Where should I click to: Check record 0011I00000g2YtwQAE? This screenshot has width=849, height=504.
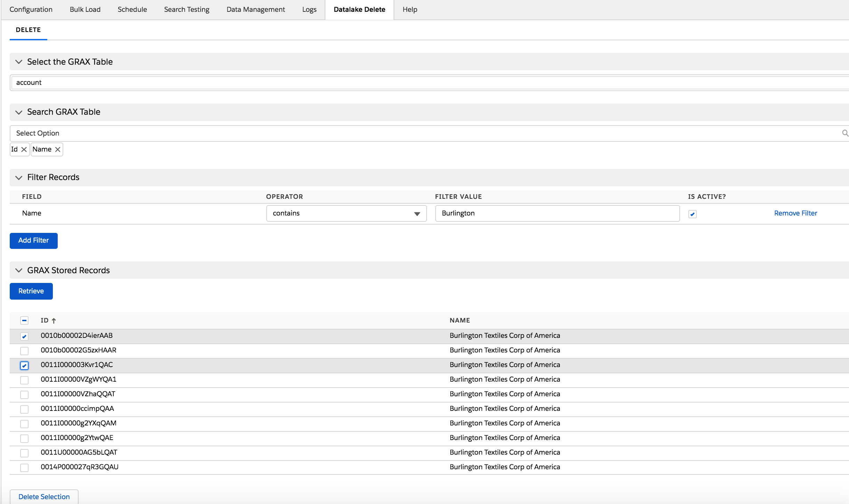click(24, 438)
